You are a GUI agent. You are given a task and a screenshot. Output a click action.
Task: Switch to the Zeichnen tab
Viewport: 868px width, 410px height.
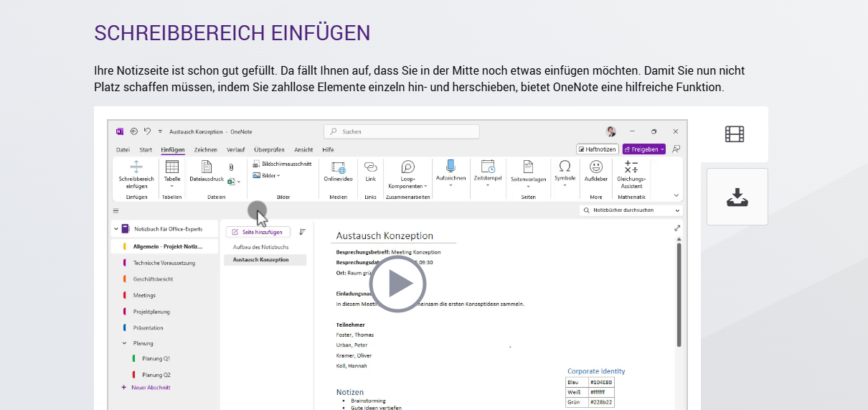point(206,149)
